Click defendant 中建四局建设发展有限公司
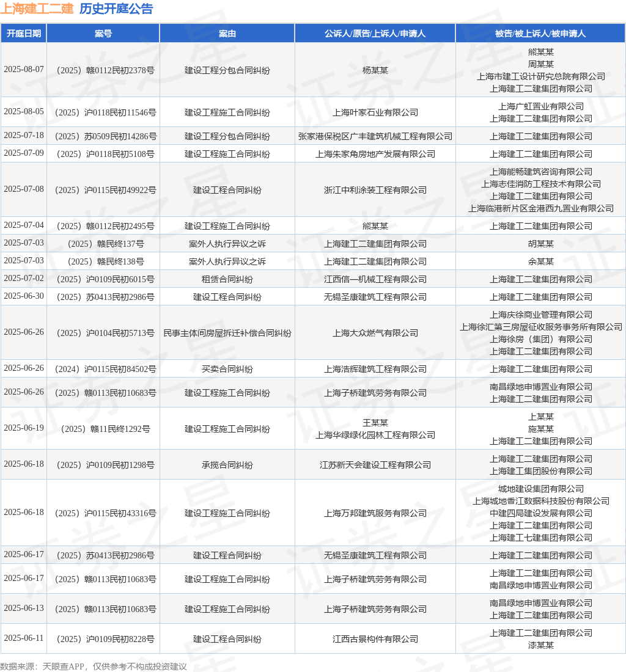626x672 pixels. [540, 513]
